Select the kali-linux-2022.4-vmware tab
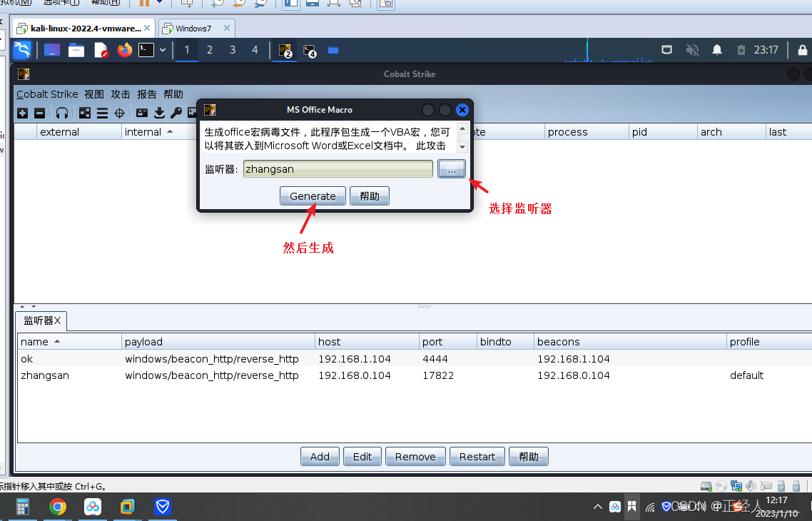The width and height of the screenshot is (812, 521). pos(86,29)
